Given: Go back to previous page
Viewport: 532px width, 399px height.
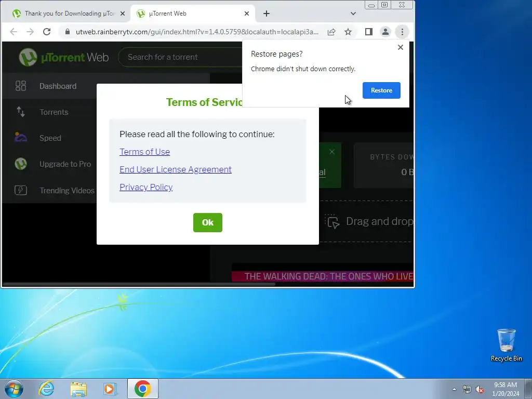Looking at the screenshot, I should tap(14, 32).
